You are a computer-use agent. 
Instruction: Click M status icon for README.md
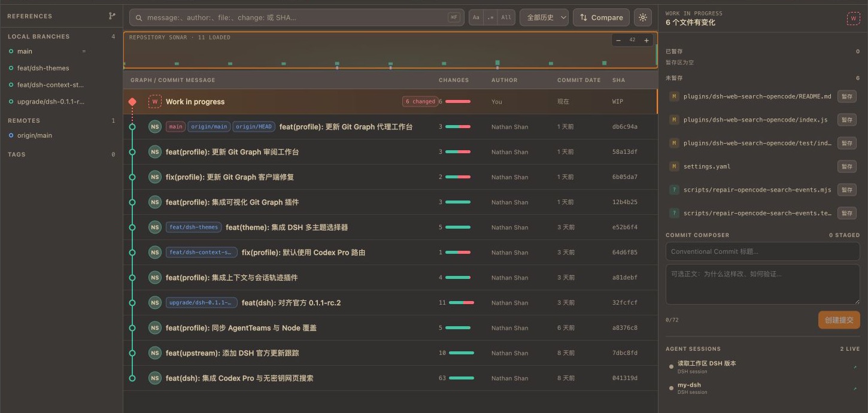[x=674, y=96]
